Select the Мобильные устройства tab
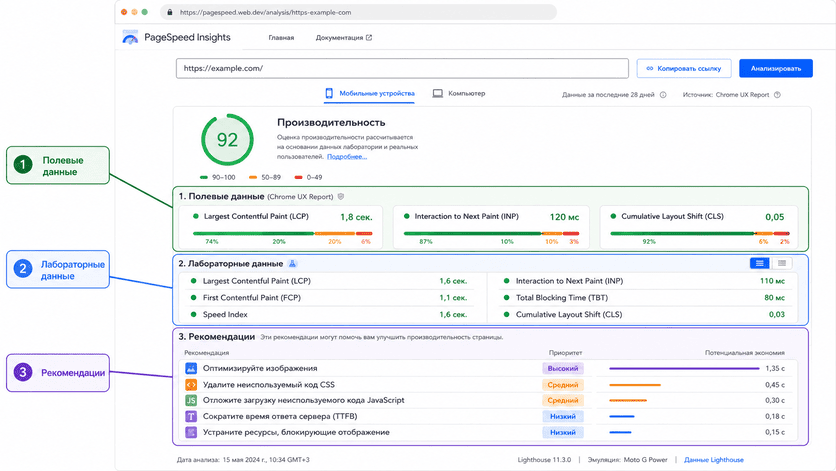The width and height of the screenshot is (836, 471). (x=369, y=93)
